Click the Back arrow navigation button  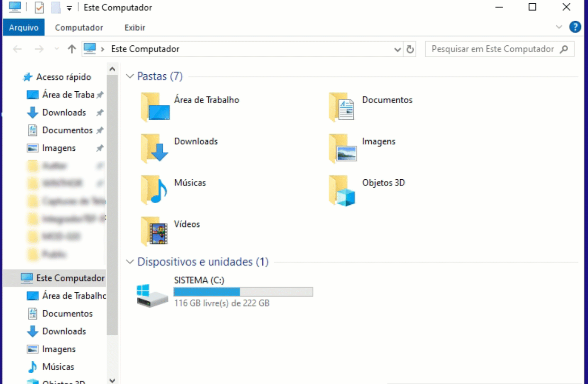(17, 49)
